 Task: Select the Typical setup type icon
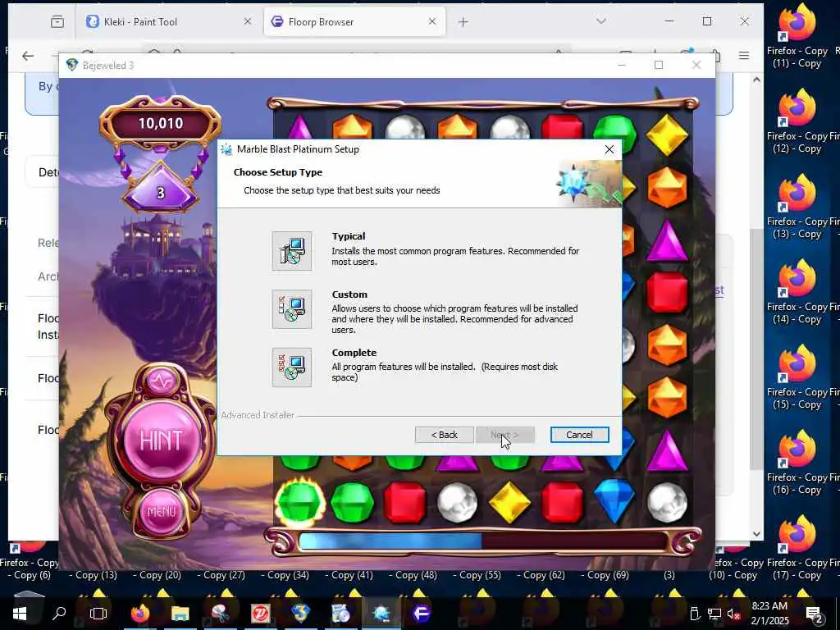tap(291, 251)
